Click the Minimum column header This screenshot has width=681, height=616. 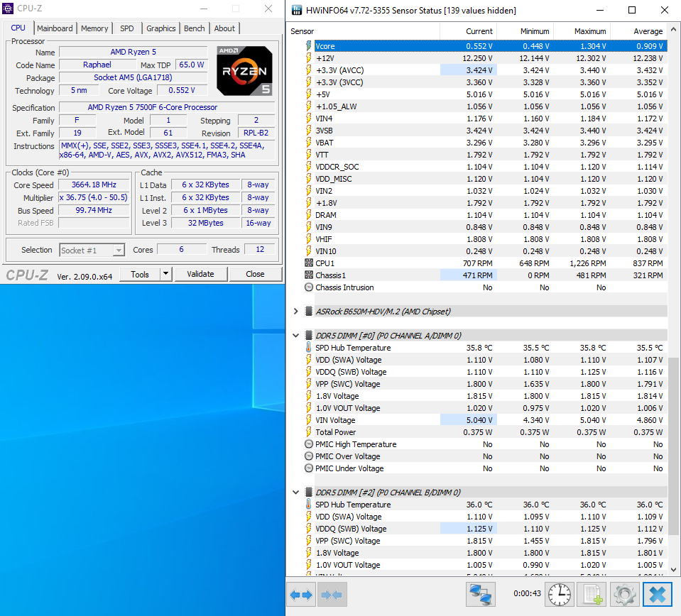[525, 31]
